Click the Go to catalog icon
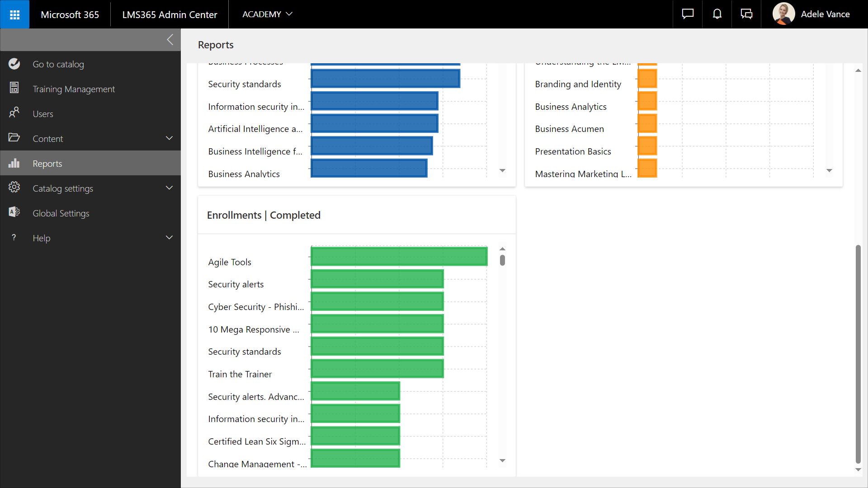The height and width of the screenshot is (488, 868). (14, 64)
